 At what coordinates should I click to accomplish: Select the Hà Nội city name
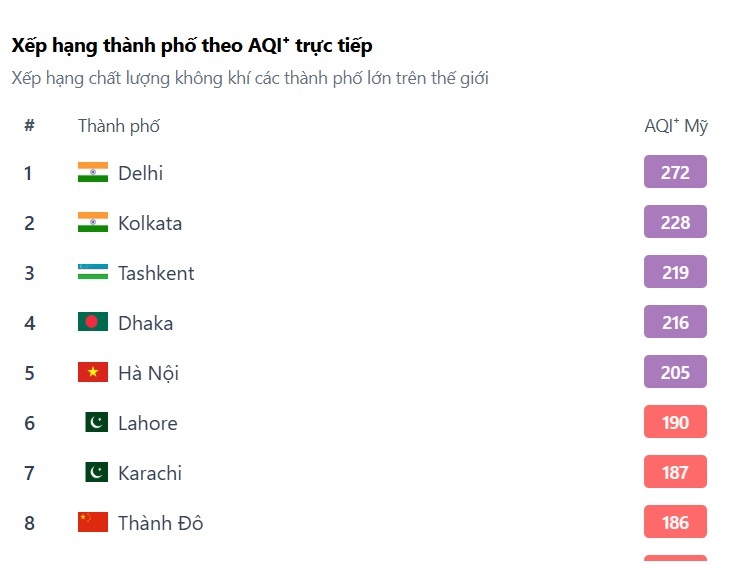coord(148,373)
